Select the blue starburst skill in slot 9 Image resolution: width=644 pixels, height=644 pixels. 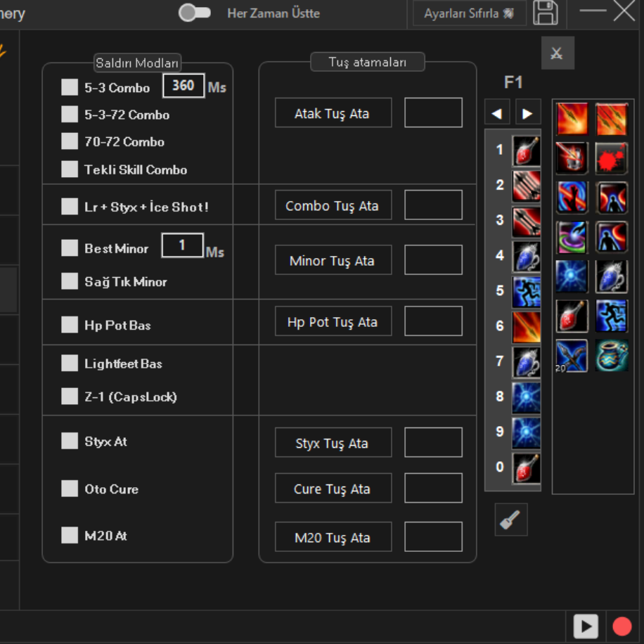(x=526, y=433)
